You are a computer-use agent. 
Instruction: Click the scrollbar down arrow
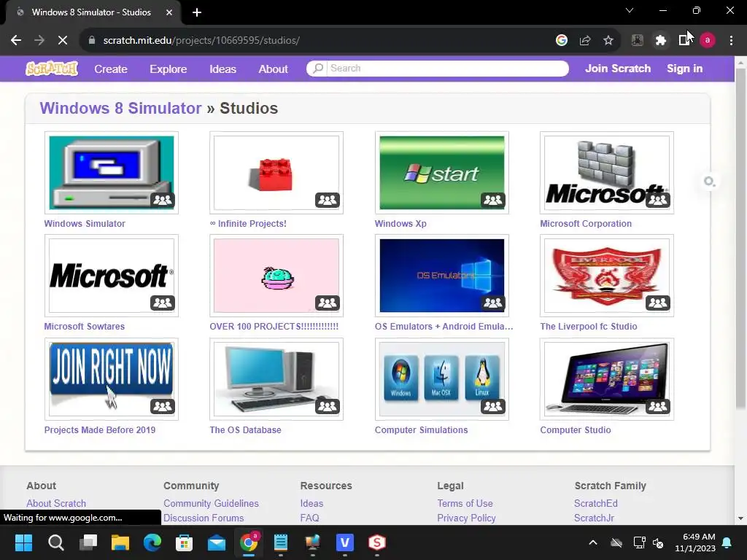(x=740, y=518)
